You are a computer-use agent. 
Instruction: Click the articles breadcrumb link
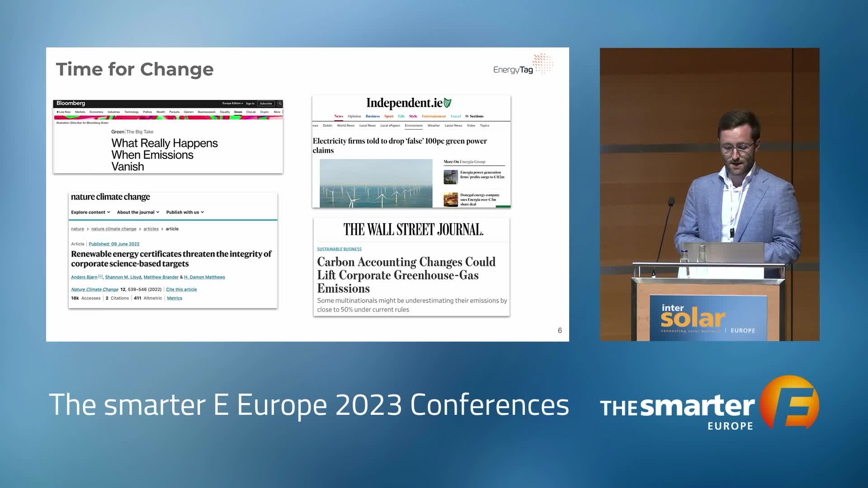(151, 229)
